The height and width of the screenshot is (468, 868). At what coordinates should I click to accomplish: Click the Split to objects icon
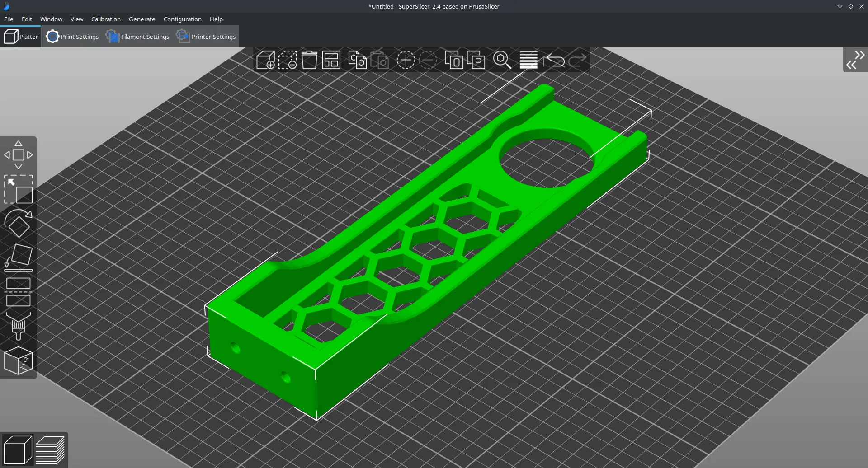click(x=454, y=60)
